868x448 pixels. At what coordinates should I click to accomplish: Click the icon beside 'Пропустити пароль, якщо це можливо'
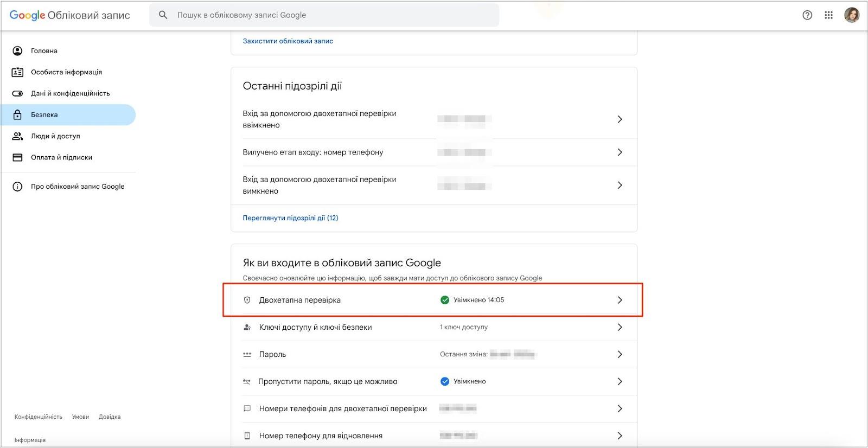pos(247,381)
